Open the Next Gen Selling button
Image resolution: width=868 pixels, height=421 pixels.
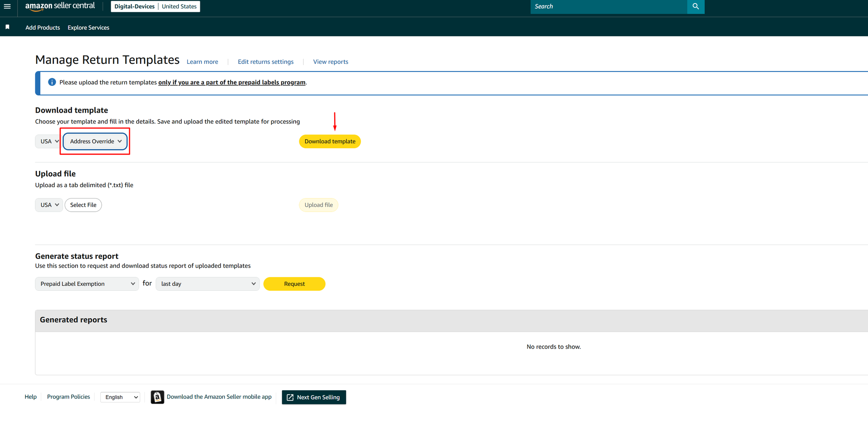click(314, 397)
